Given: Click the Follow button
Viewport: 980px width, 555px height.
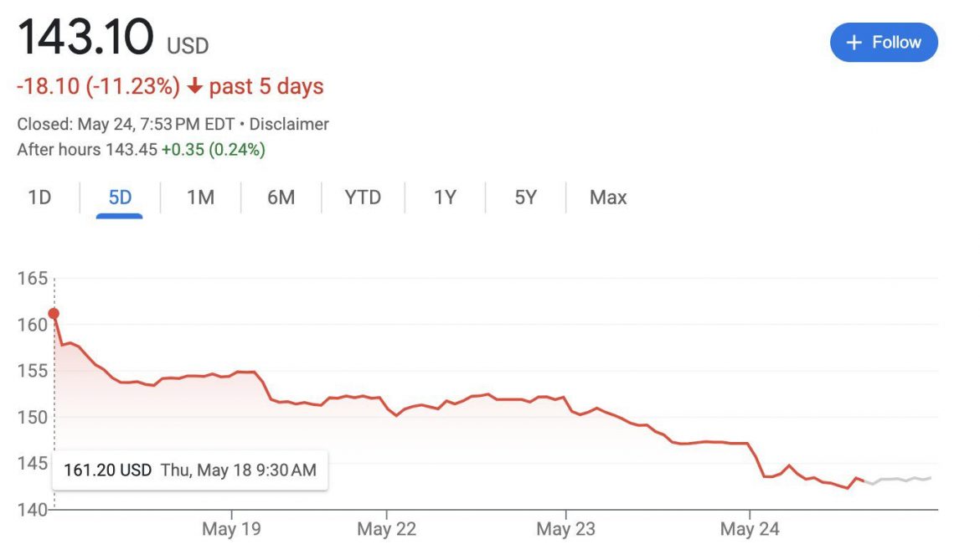Looking at the screenshot, I should tap(884, 43).
